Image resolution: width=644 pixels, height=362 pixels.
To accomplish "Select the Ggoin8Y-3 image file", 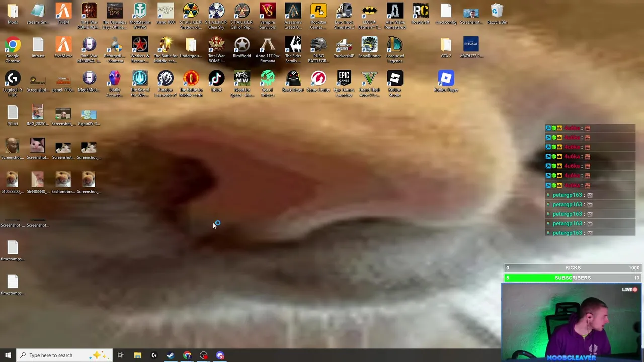I will (x=89, y=116).
